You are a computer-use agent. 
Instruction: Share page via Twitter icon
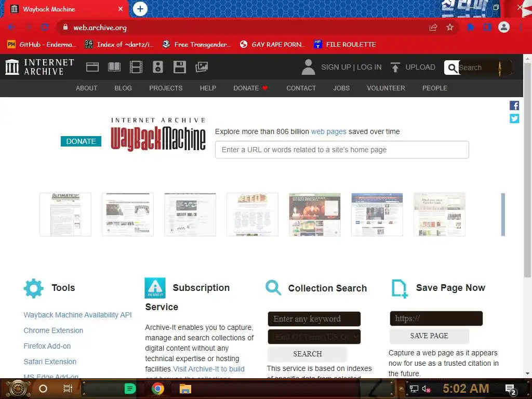(514, 118)
